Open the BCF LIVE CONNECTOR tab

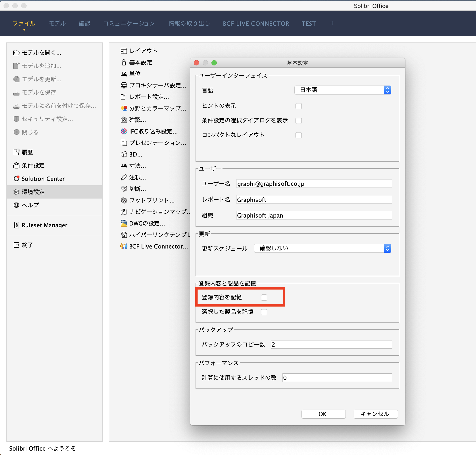pyautogui.click(x=256, y=23)
